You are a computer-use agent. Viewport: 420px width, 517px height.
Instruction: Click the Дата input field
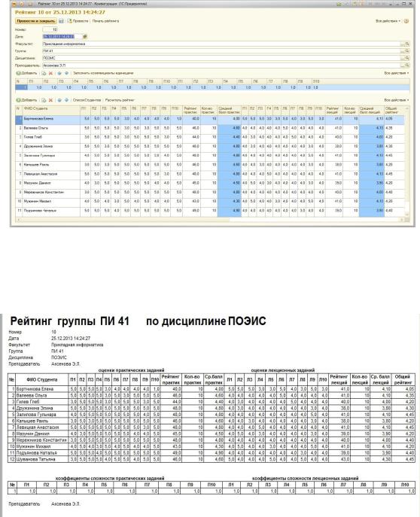click(x=62, y=37)
